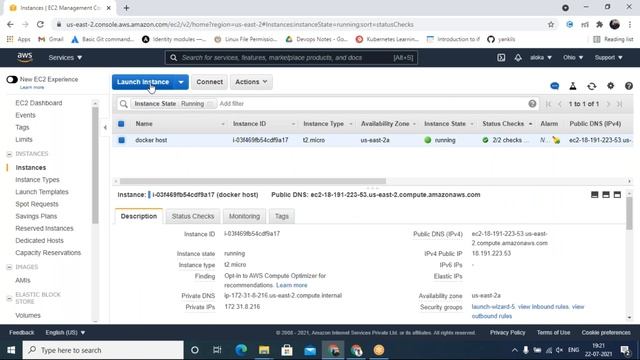The height and width of the screenshot is (360, 640).
Task: Go to last page of results
Action: (x=620, y=104)
